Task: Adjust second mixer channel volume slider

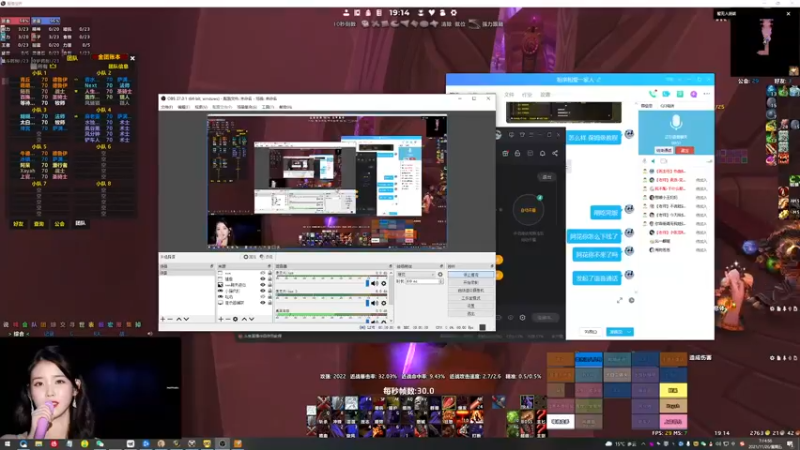Action: pyautogui.click(x=368, y=303)
